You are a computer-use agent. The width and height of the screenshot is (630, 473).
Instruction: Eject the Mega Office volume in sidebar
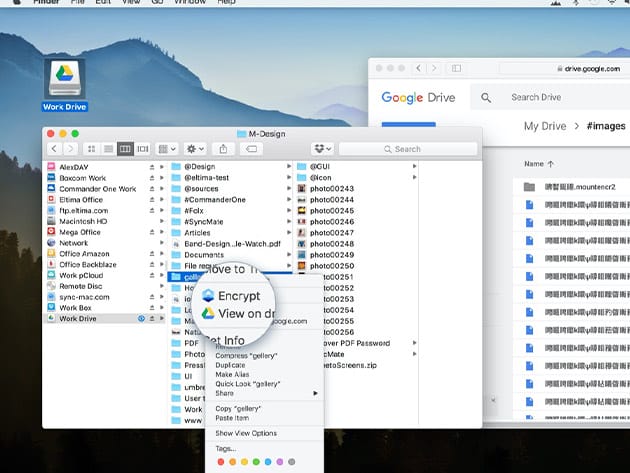152,232
